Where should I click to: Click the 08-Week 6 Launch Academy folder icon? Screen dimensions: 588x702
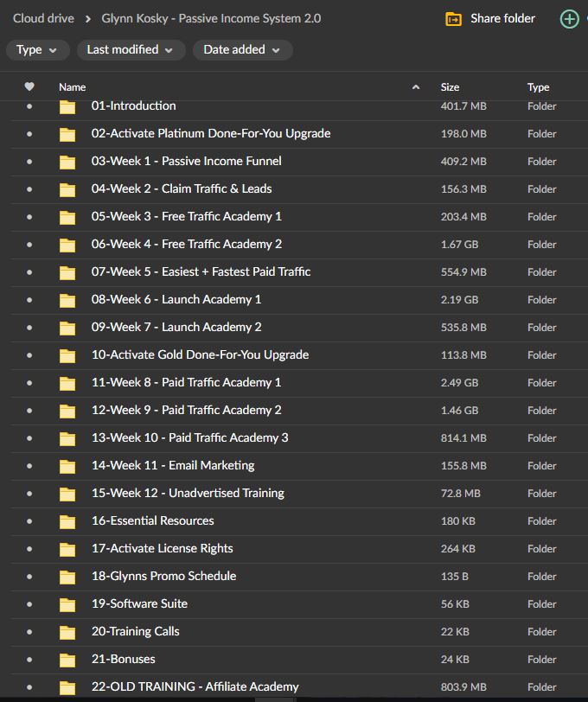click(67, 300)
